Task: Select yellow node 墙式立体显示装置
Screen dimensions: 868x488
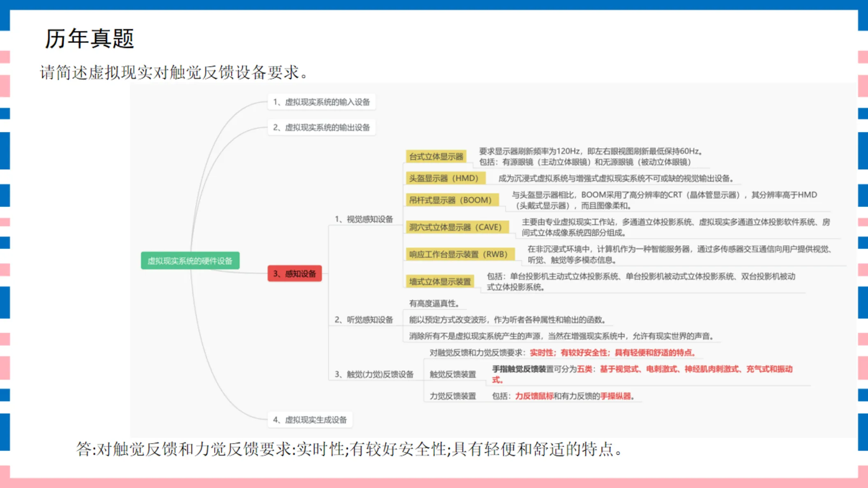Action: (x=440, y=281)
